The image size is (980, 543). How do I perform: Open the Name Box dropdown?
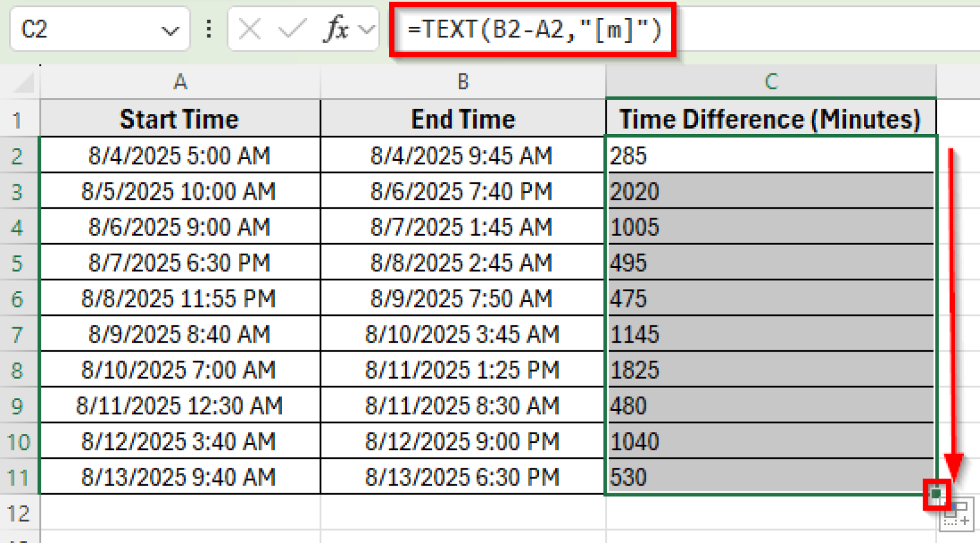click(x=169, y=29)
